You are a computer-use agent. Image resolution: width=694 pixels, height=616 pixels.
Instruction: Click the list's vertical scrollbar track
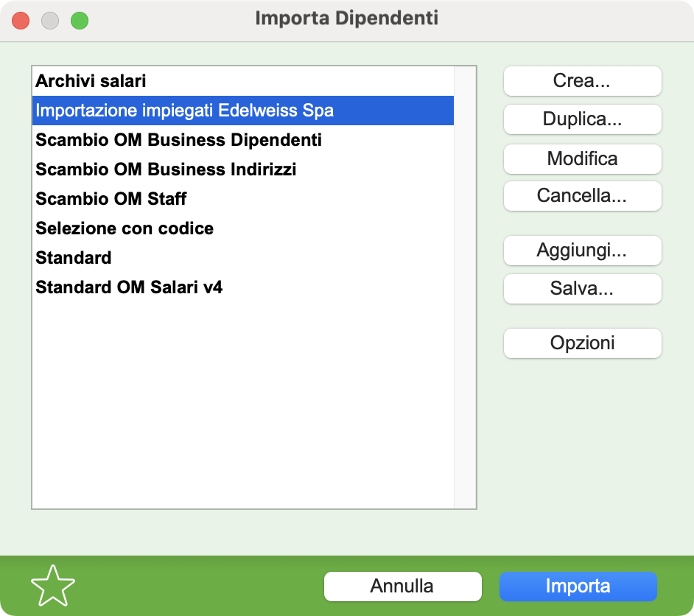(465, 287)
